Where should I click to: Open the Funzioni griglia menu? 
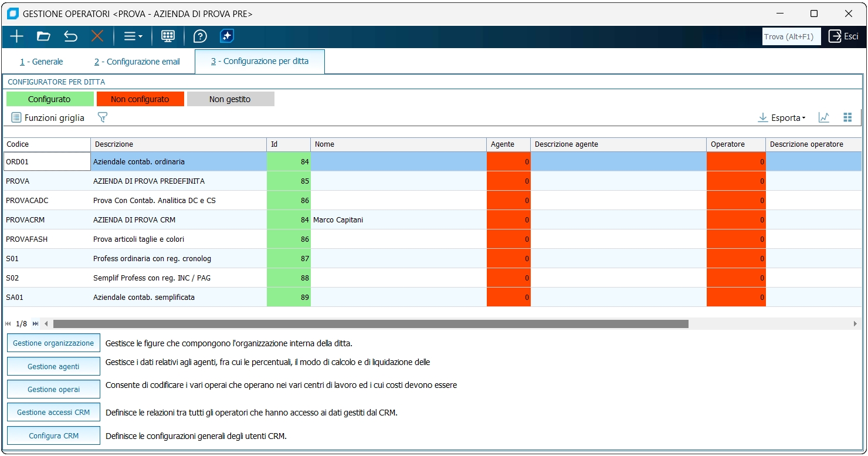coord(48,118)
